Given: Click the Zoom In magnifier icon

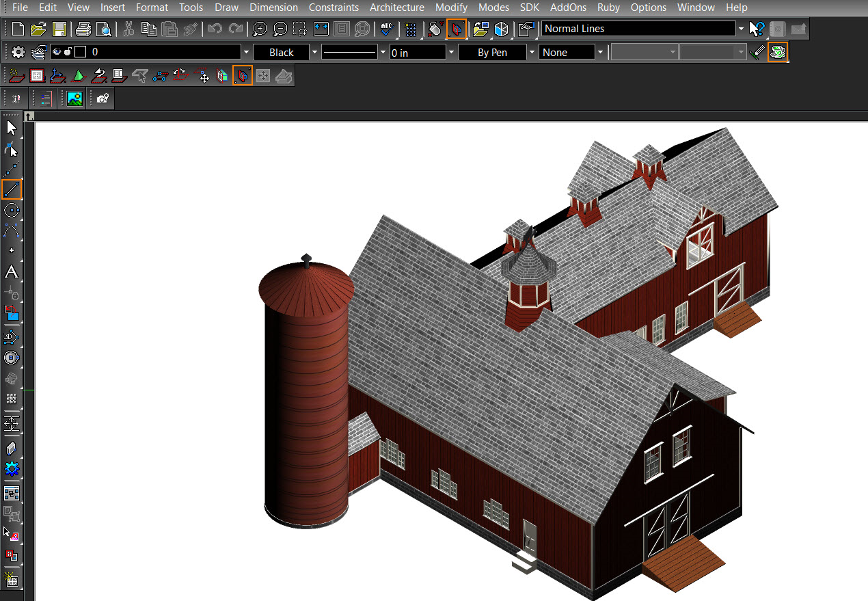Looking at the screenshot, I should point(260,29).
